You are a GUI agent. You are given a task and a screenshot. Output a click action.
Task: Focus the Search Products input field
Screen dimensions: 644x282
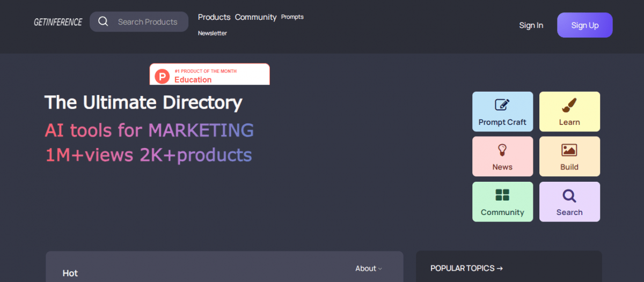pos(148,22)
